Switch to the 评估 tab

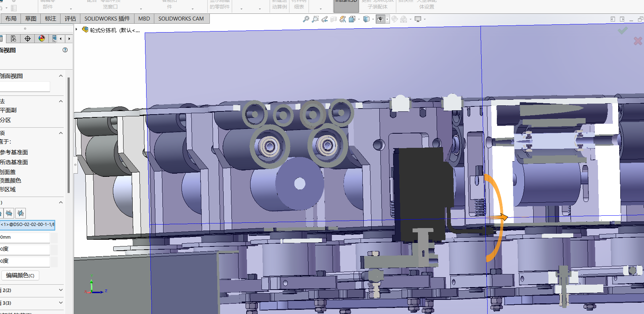[70, 18]
